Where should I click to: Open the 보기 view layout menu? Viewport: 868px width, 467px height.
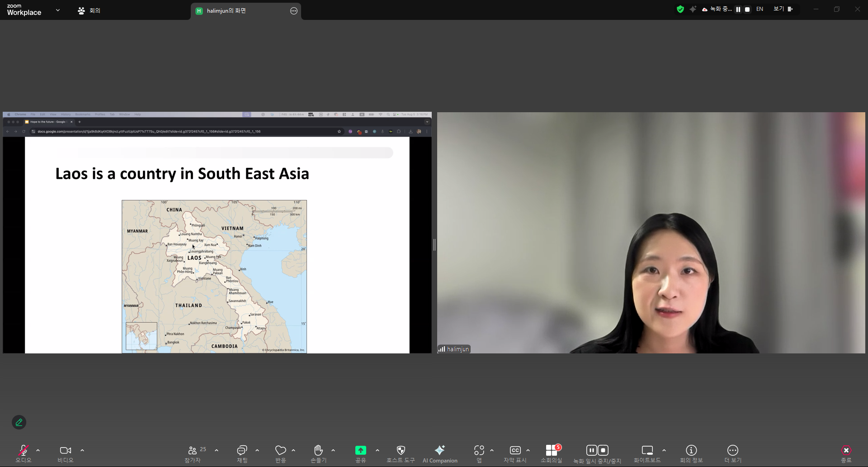pyautogui.click(x=783, y=9)
